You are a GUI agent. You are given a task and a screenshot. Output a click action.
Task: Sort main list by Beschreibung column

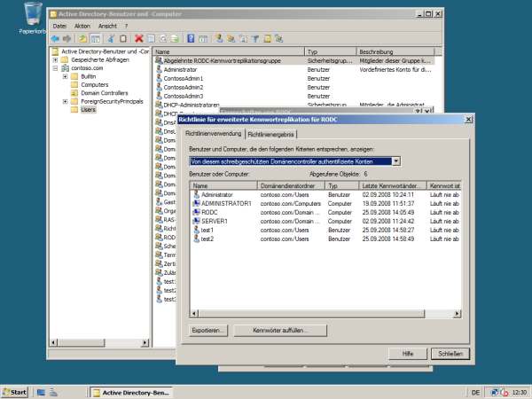(x=395, y=51)
